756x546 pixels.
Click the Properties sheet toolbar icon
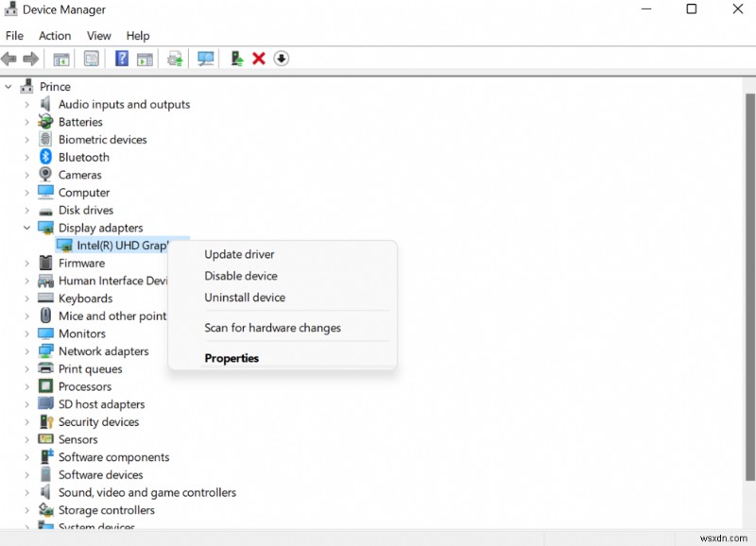[x=91, y=59]
